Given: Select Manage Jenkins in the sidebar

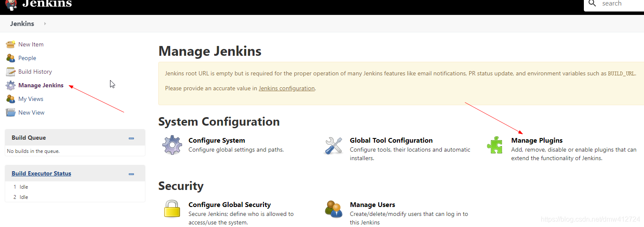Looking at the screenshot, I should pyautogui.click(x=41, y=85).
